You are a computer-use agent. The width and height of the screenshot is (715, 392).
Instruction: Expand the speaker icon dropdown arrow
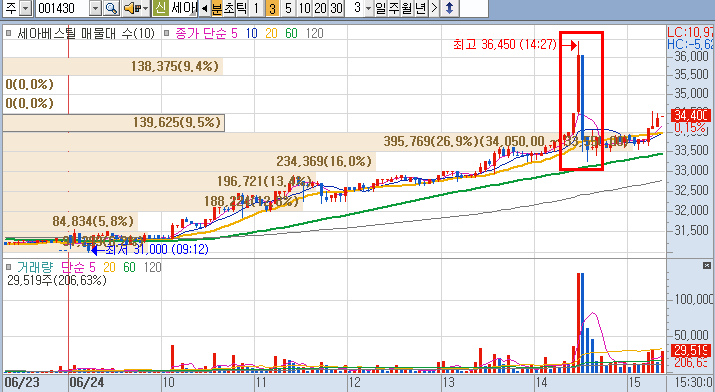pos(145,8)
